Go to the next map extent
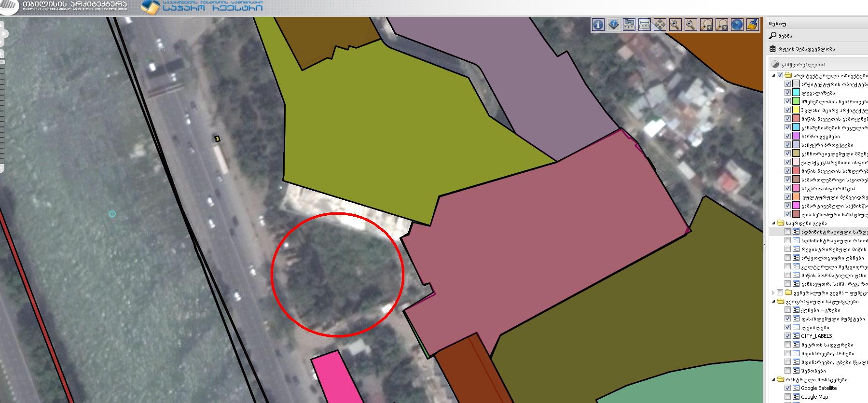 pyautogui.click(x=721, y=25)
